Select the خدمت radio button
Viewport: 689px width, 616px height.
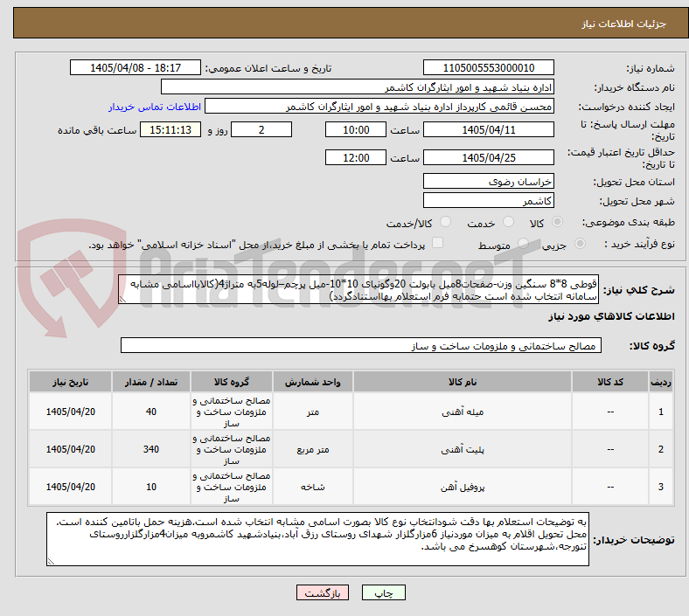[x=508, y=222]
